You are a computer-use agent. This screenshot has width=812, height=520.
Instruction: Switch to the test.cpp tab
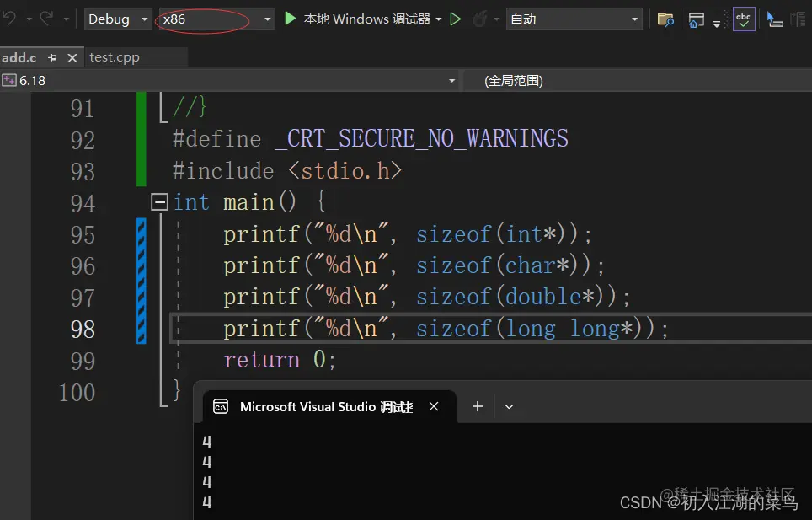click(x=115, y=57)
